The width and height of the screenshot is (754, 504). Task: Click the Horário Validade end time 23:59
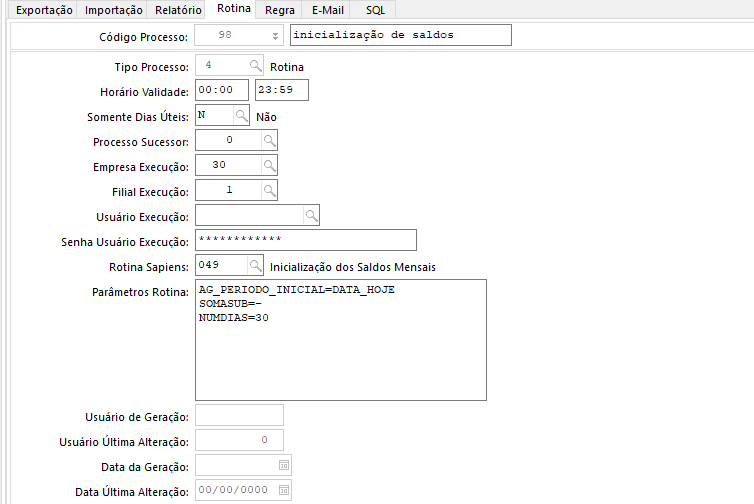282,90
